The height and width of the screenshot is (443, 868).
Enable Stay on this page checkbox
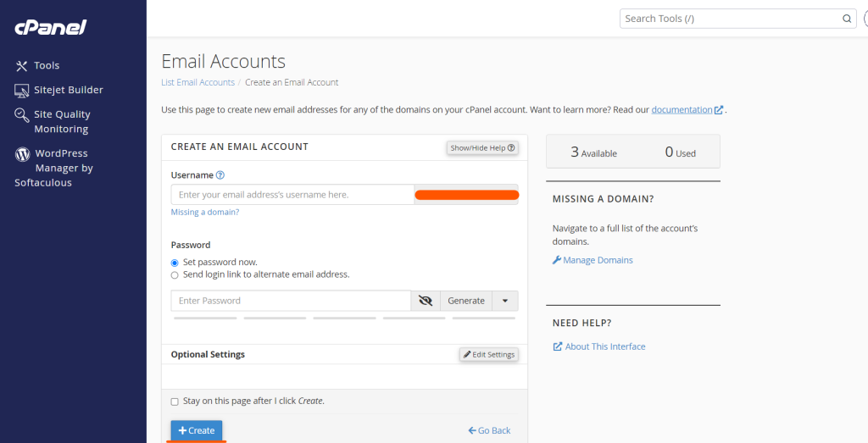175,401
